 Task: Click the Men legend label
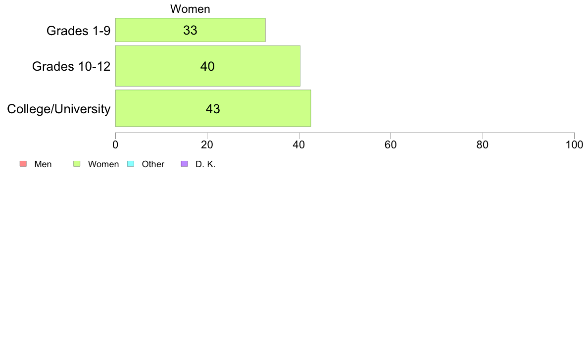click(43, 164)
